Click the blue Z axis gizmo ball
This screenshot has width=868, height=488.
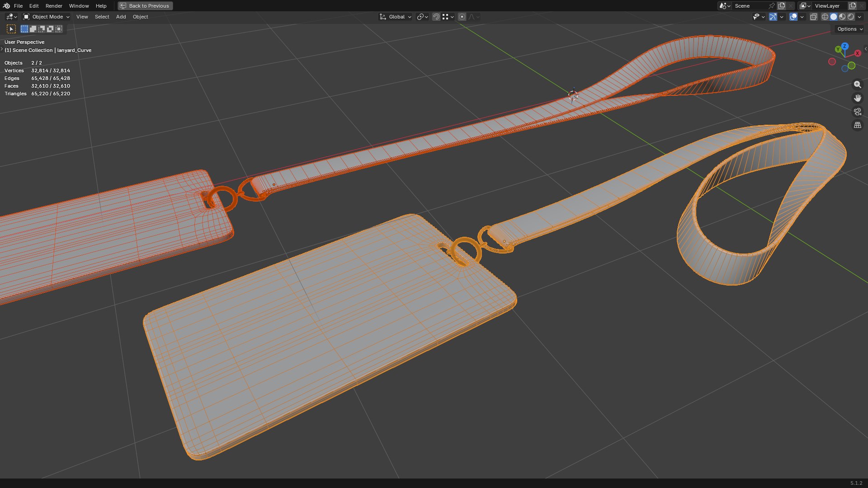pos(845,47)
